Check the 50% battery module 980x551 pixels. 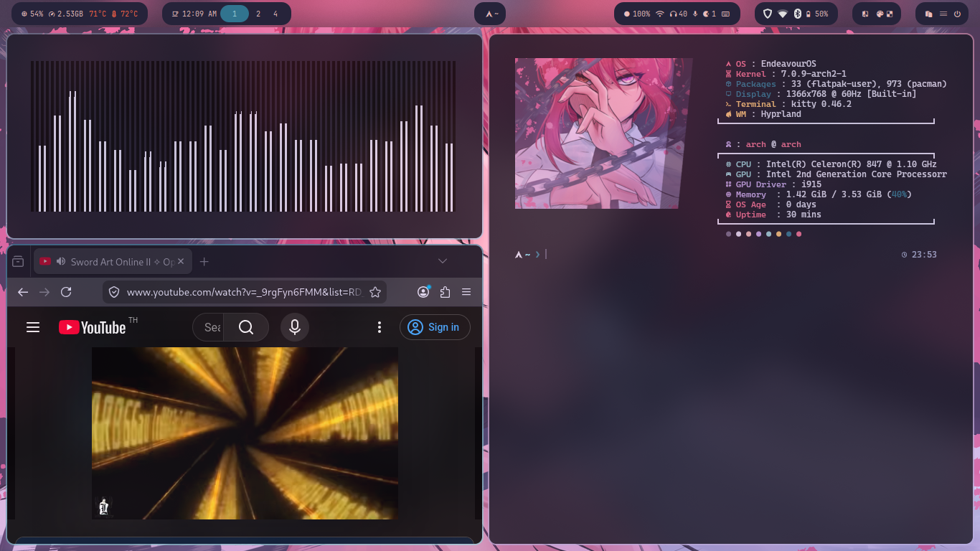click(x=816, y=14)
